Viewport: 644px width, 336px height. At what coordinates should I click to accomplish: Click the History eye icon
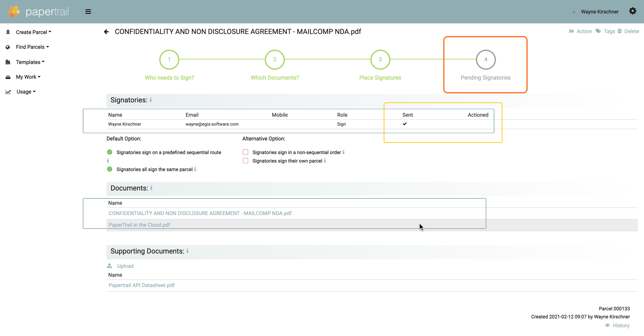click(x=607, y=325)
